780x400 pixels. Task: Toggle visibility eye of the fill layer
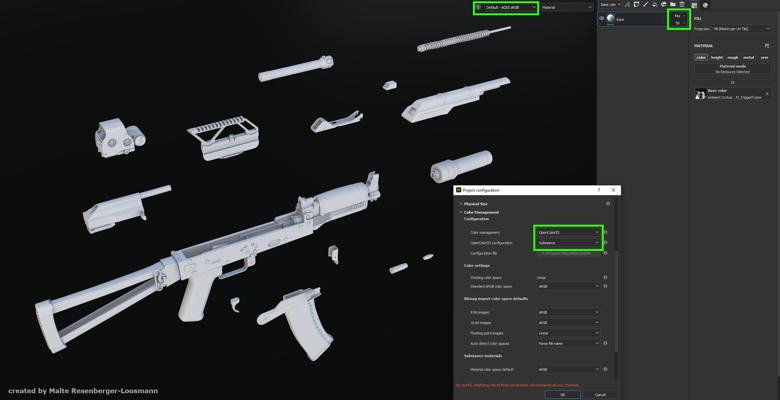pyautogui.click(x=601, y=18)
